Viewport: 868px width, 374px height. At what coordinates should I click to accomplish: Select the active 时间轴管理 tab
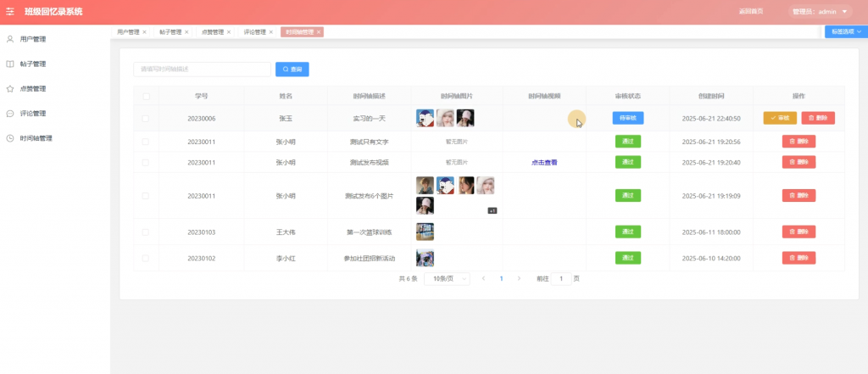coord(299,32)
